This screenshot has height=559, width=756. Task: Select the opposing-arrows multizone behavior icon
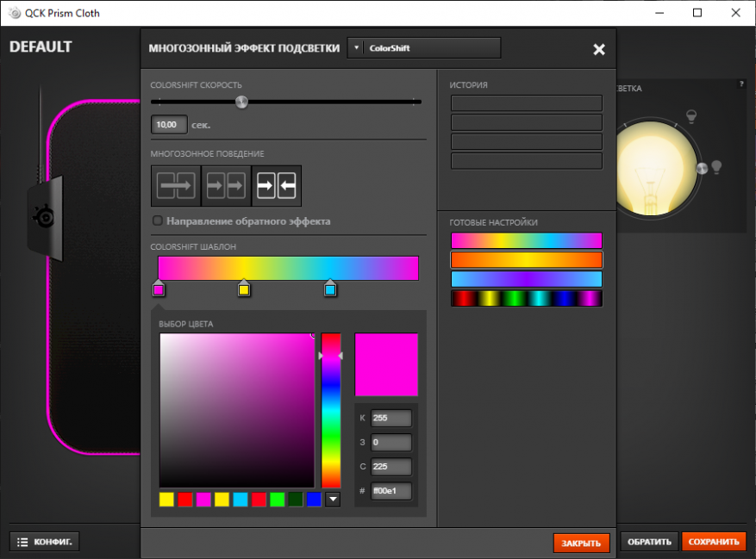(276, 185)
